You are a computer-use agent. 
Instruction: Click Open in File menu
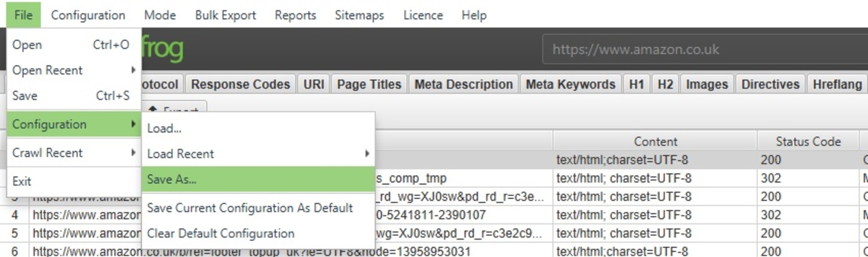(x=27, y=45)
